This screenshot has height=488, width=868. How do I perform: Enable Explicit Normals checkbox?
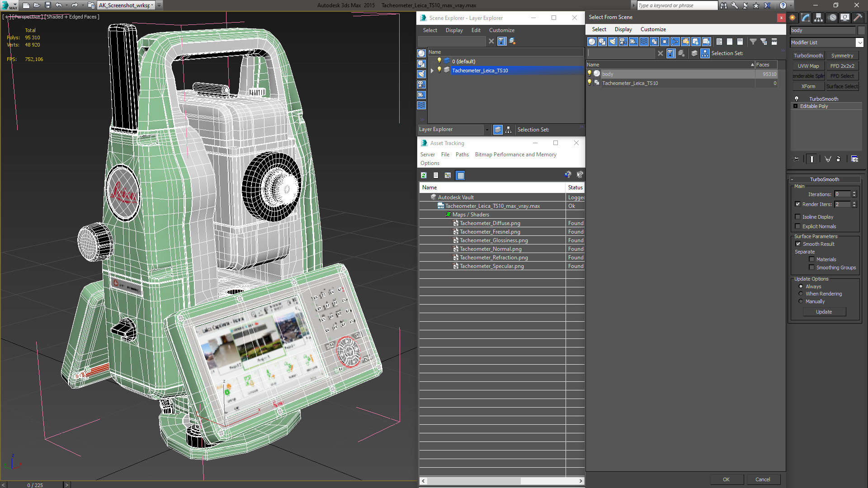click(797, 226)
